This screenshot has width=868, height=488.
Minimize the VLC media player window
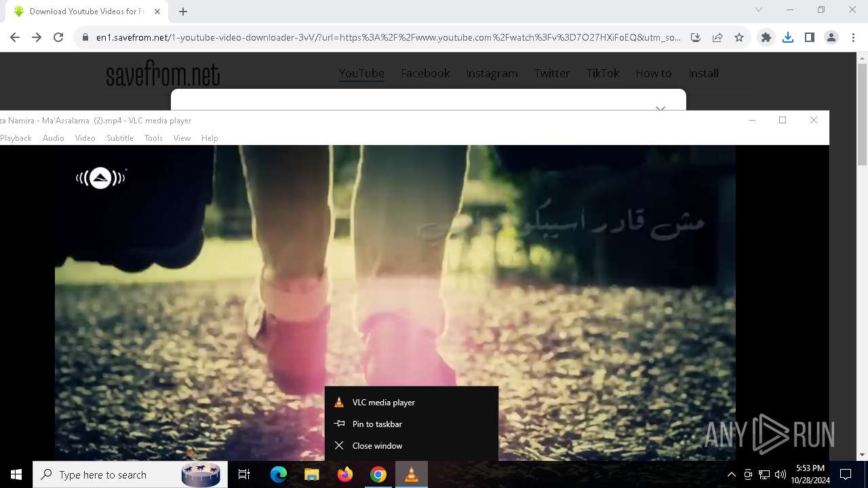(751, 120)
